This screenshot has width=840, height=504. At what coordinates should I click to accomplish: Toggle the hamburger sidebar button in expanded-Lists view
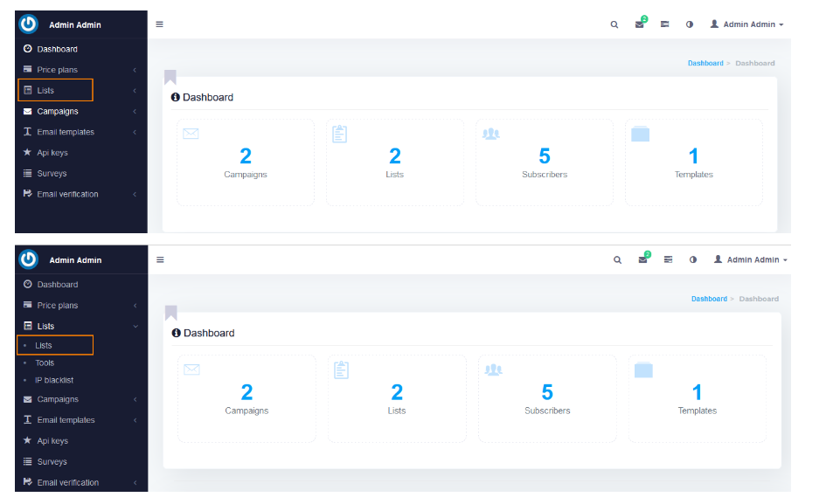coord(160,259)
